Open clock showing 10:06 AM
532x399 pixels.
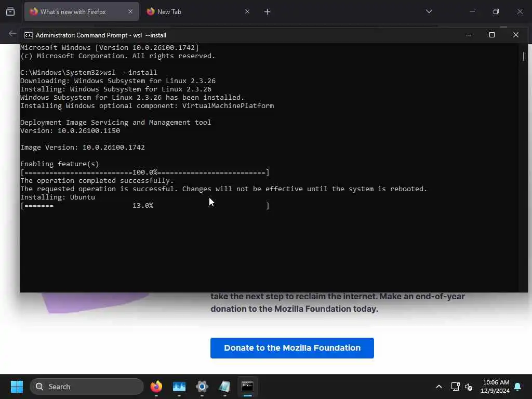[495, 387]
